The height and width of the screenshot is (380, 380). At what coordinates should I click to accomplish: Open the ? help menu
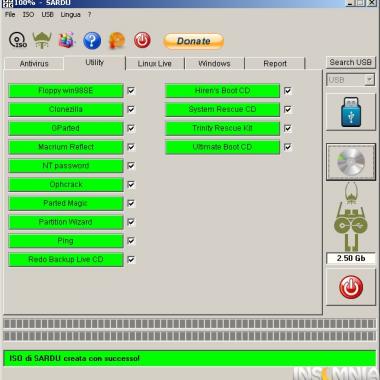(x=89, y=15)
